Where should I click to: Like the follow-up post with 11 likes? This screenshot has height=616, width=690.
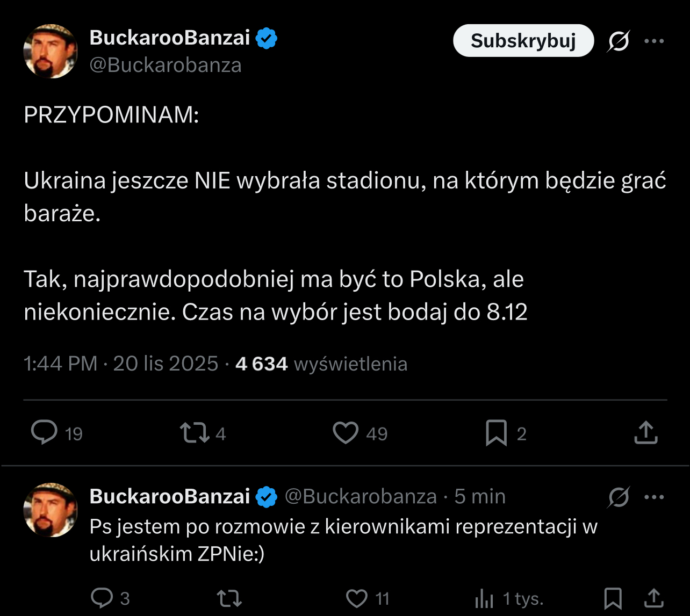coord(356,598)
